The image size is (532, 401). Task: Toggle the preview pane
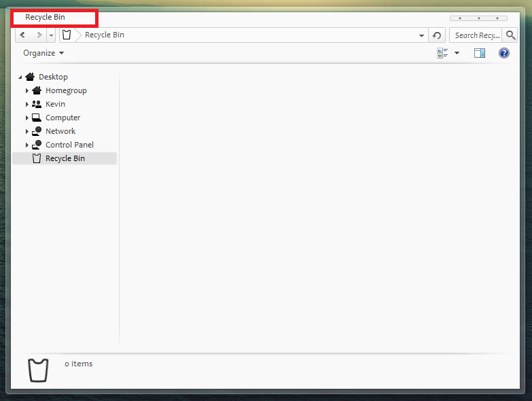pos(480,53)
